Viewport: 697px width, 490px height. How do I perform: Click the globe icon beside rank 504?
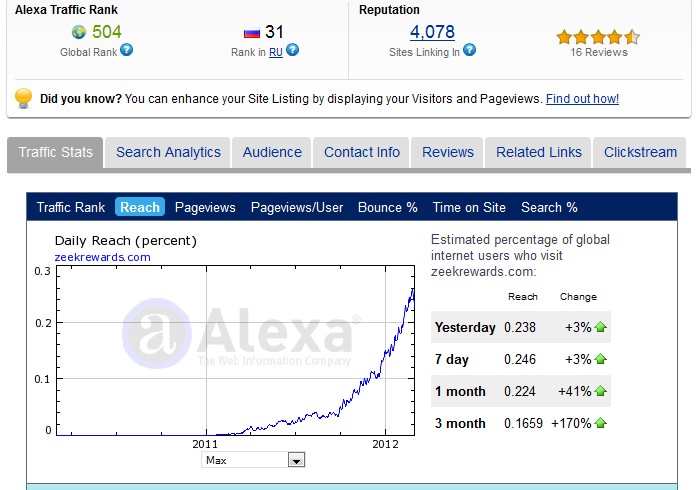tap(79, 32)
